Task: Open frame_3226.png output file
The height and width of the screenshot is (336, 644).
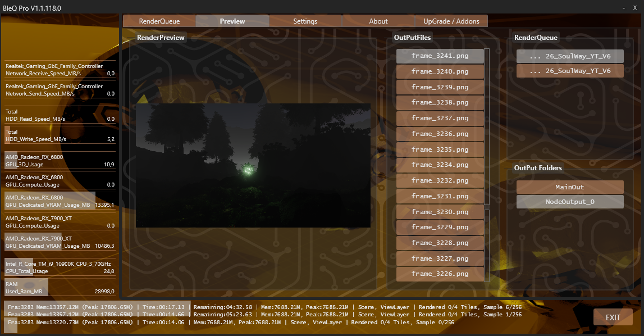Action: [x=440, y=274]
